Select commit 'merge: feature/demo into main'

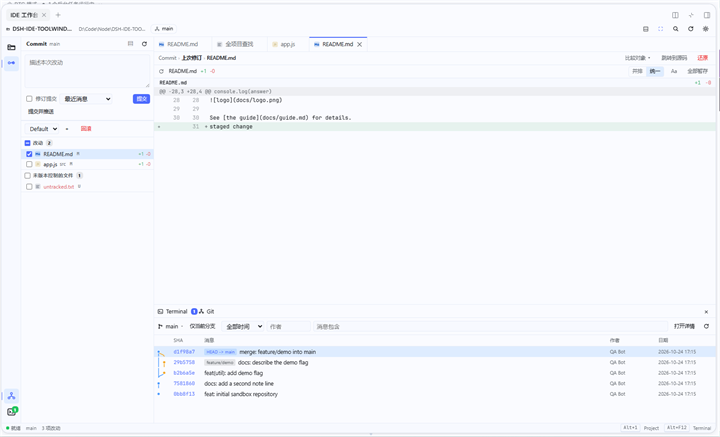[x=435, y=352]
